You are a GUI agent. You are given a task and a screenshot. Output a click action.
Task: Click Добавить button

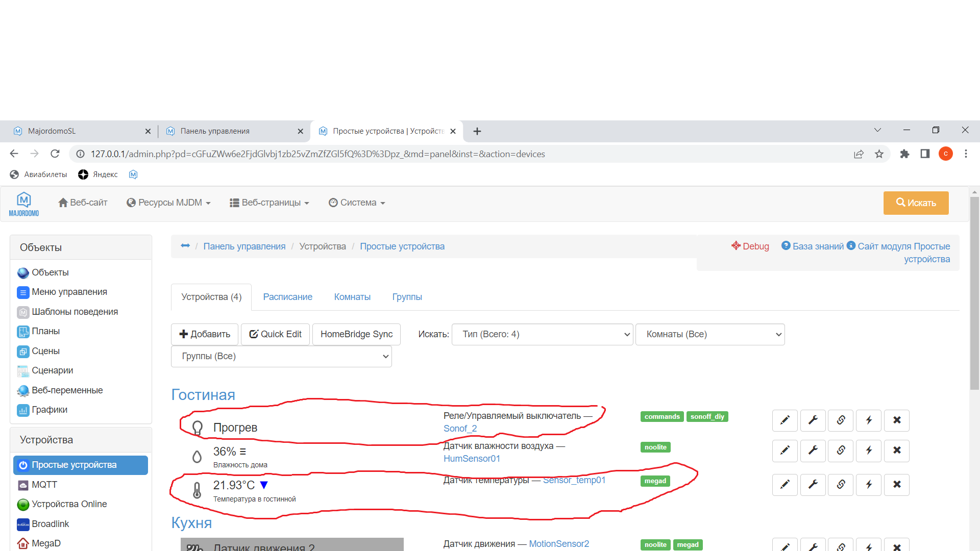[x=205, y=334]
